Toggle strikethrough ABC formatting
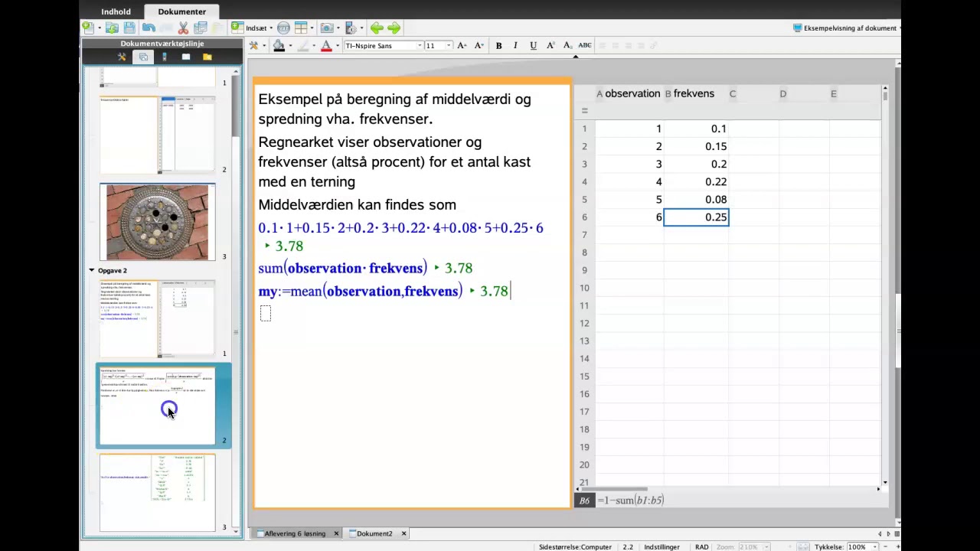This screenshot has height=551, width=980. point(585,46)
